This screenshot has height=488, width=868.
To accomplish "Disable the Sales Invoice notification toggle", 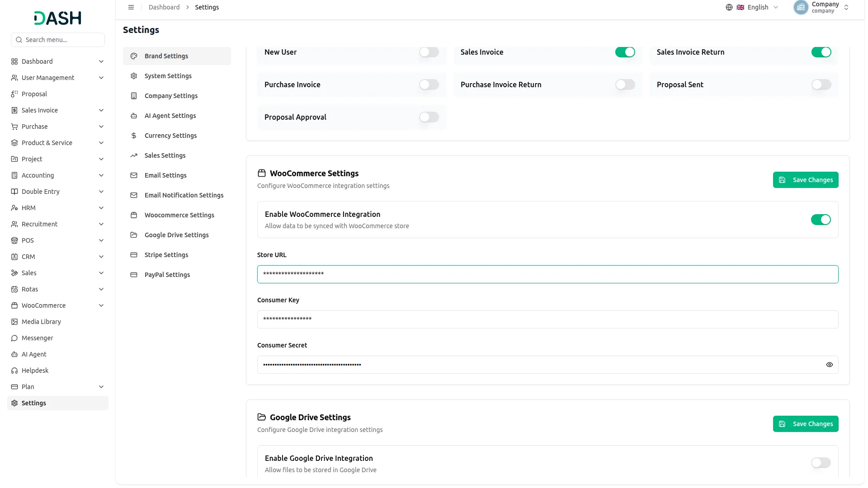I will 625,52.
